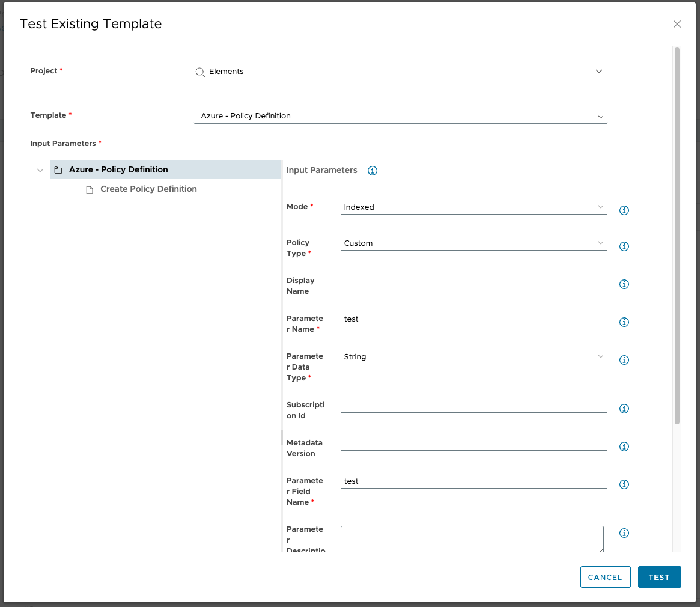Click the dialog's vertical scrollbar

677,234
